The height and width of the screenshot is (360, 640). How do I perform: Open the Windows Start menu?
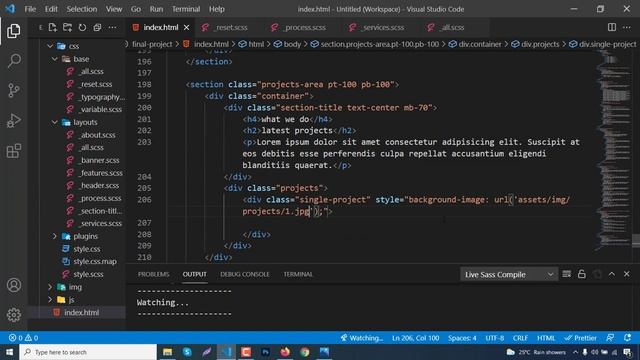(x=9, y=352)
